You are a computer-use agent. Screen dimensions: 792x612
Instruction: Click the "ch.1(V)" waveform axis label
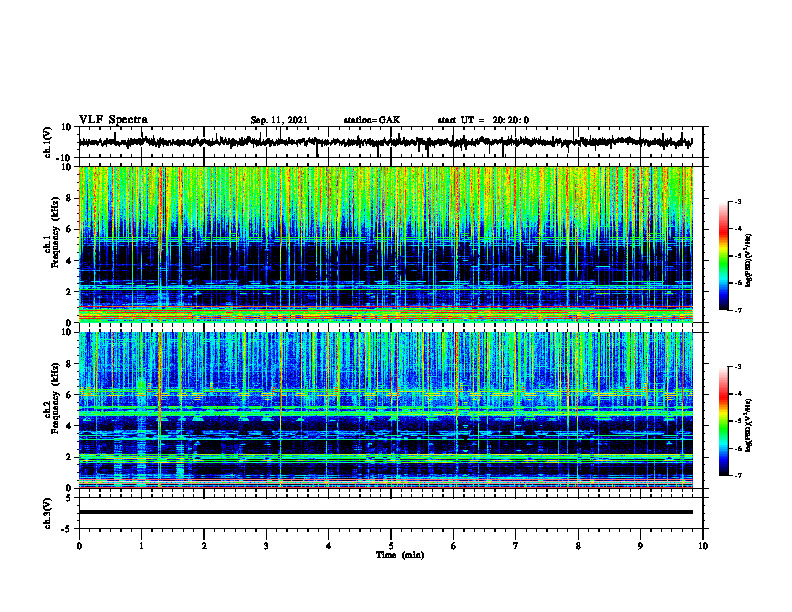coord(48,142)
